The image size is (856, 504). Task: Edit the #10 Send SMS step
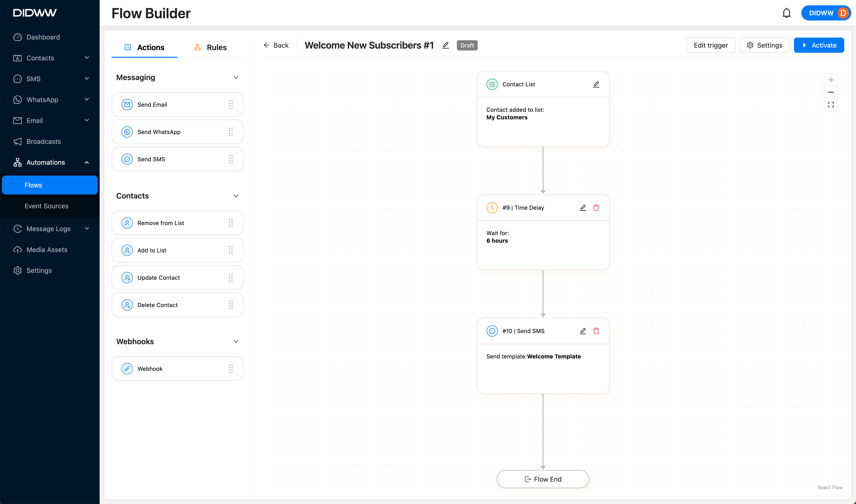tap(582, 331)
